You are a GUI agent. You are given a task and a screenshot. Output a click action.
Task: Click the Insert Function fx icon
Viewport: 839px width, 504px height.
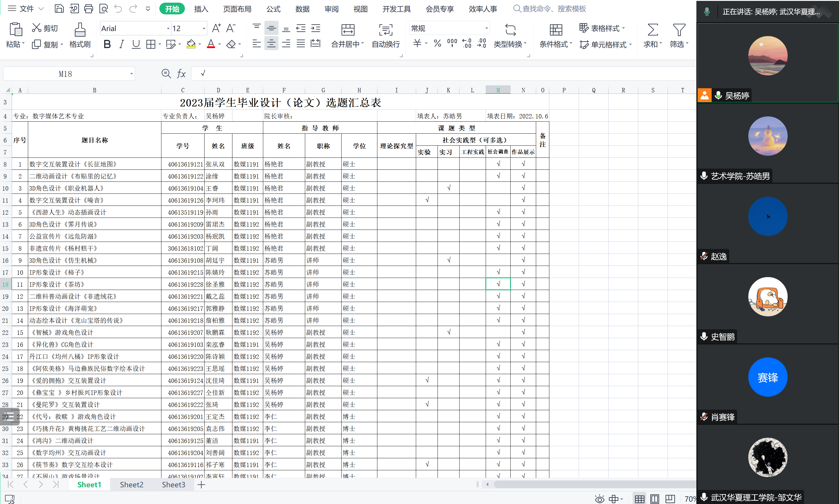[181, 73]
